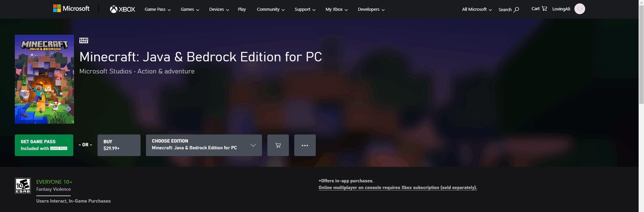Click the Buy $29.99+ button
The image size is (644, 212).
[x=119, y=145]
